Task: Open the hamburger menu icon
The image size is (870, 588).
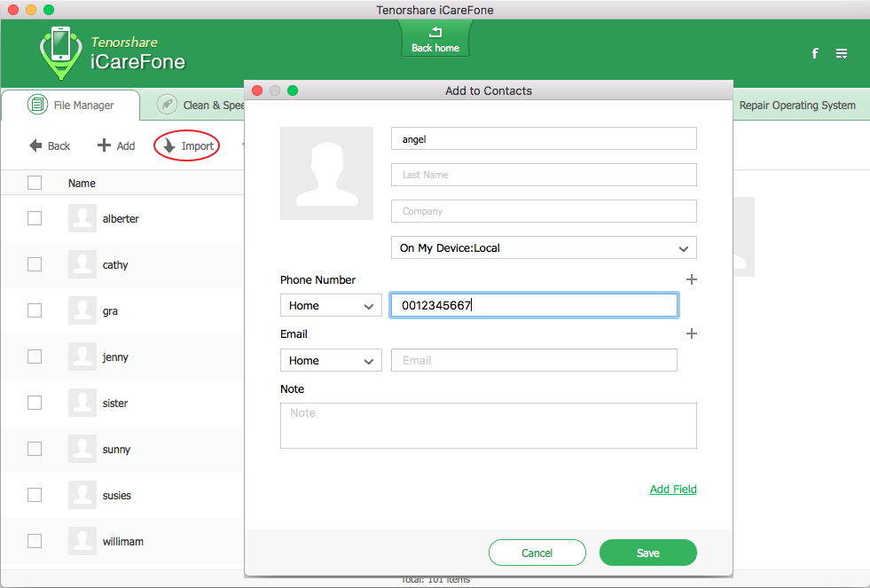Action: pos(842,53)
